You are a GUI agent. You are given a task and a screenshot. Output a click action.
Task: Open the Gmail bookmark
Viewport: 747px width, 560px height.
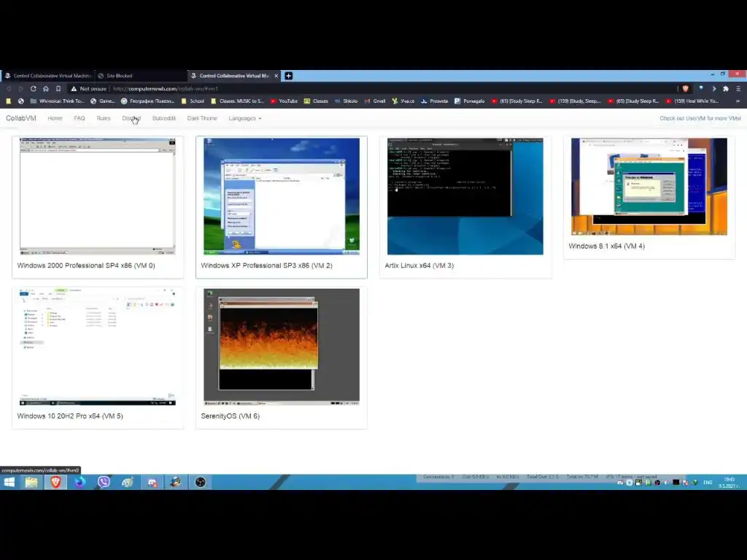click(x=375, y=101)
